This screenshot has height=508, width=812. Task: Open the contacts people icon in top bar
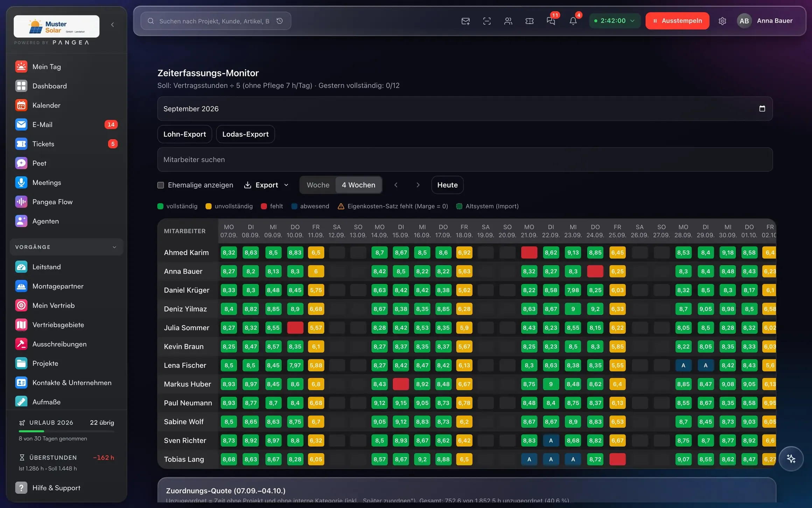pyautogui.click(x=508, y=21)
